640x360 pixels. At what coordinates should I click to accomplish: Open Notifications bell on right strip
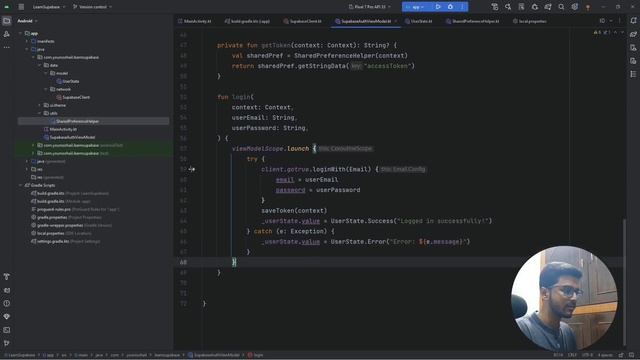click(633, 21)
